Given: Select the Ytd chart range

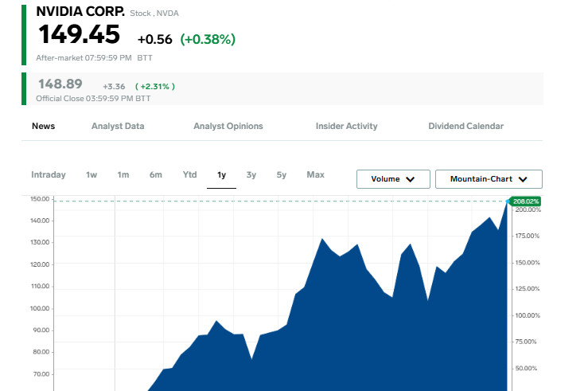Looking at the screenshot, I should coord(189,175).
